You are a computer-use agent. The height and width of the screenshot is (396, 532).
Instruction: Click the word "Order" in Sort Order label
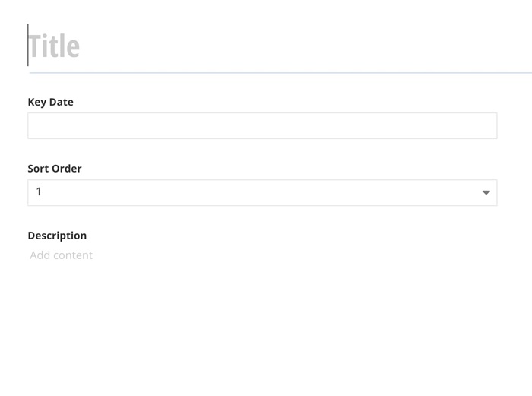pos(66,169)
